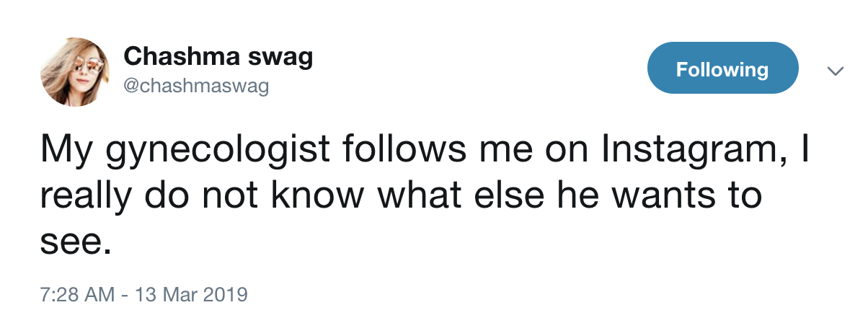Open the Chashma swag display name link
This screenshot has width=868, height=323.
pyautogui.click(x=218, y=56)
